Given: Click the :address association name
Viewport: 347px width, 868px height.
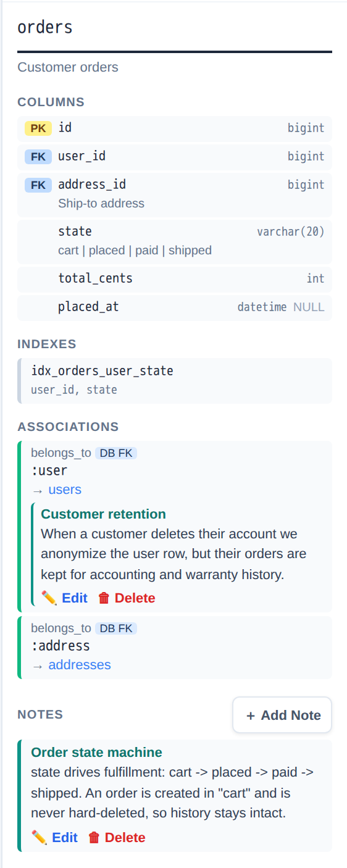Looking at the screenshot, I should [x=61, y=646].
